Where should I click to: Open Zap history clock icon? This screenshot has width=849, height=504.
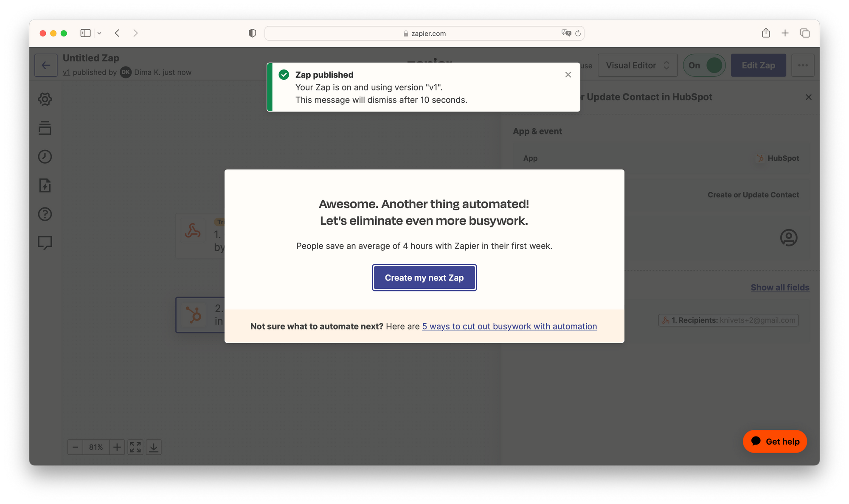pyautogui.click(x=45, y=157)
